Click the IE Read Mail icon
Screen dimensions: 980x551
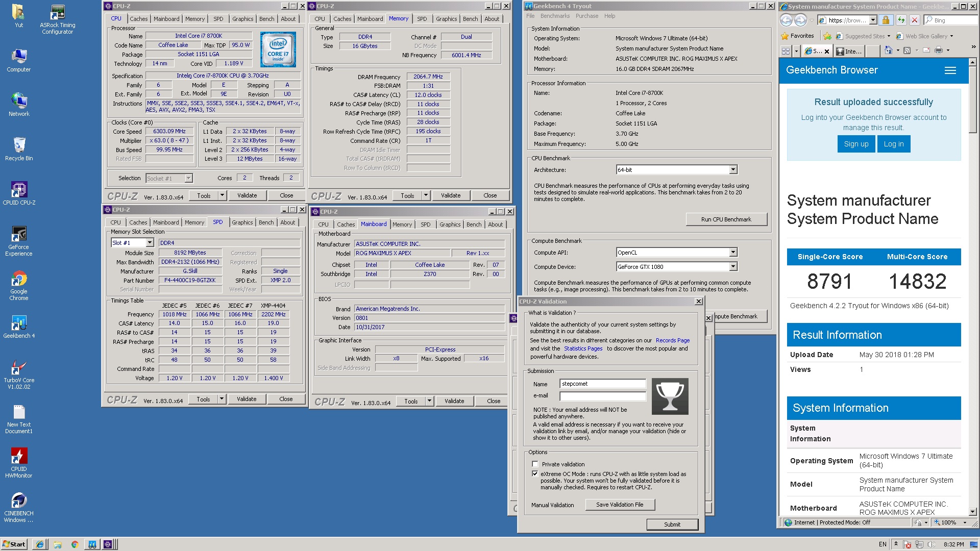click(x=925, y=51)
